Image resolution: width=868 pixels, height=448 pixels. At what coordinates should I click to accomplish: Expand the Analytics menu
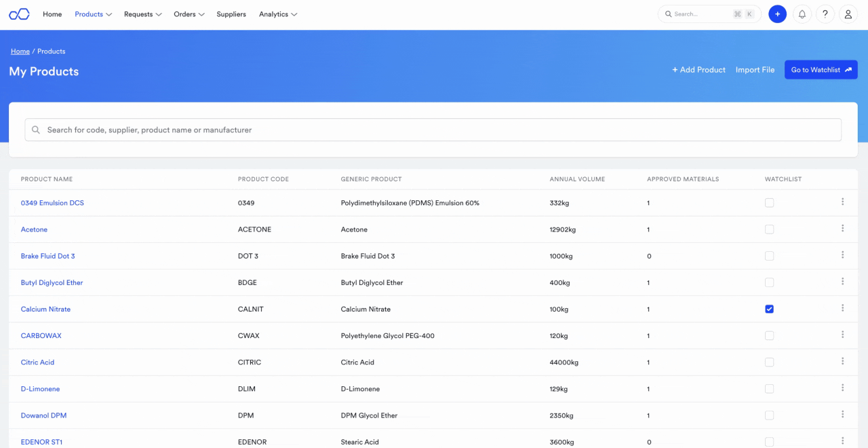[278, 14]
